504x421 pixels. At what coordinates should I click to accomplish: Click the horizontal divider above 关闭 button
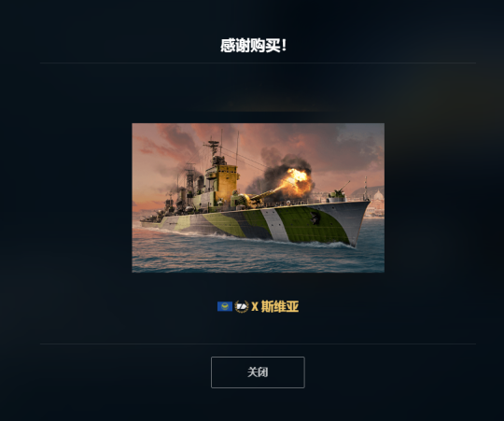(x=258, y=344)
